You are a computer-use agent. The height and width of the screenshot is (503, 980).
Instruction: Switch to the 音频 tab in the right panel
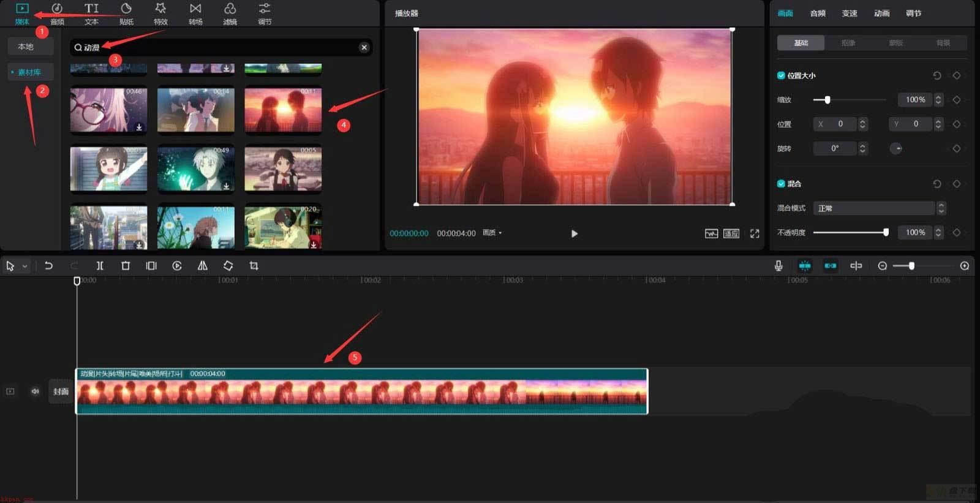818,13
